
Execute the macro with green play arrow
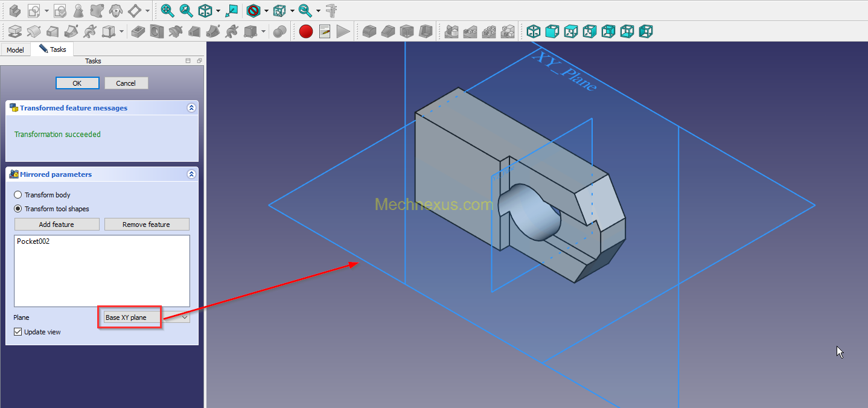pos(343,31)
